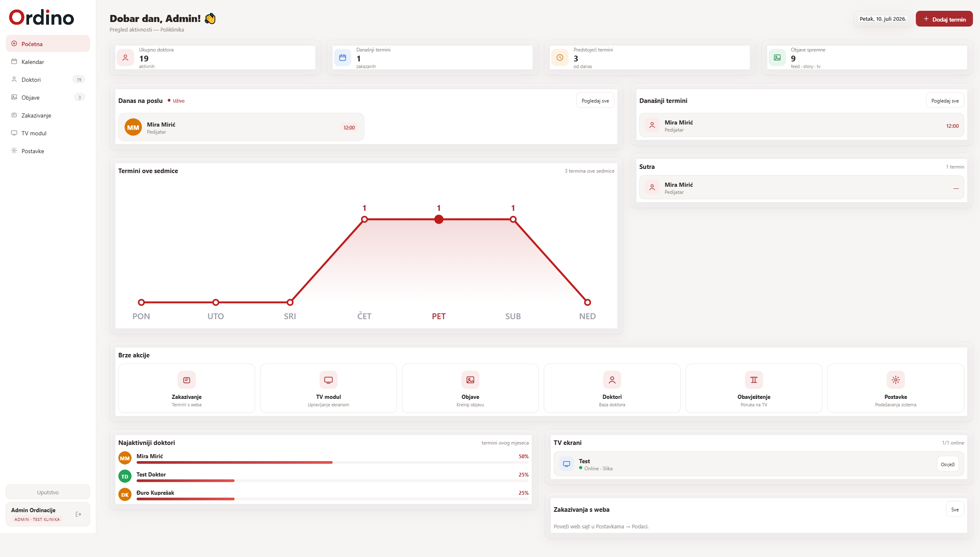
Task: Click the 12:00 badge in Danas na poslu
Action: pos(349,127)
